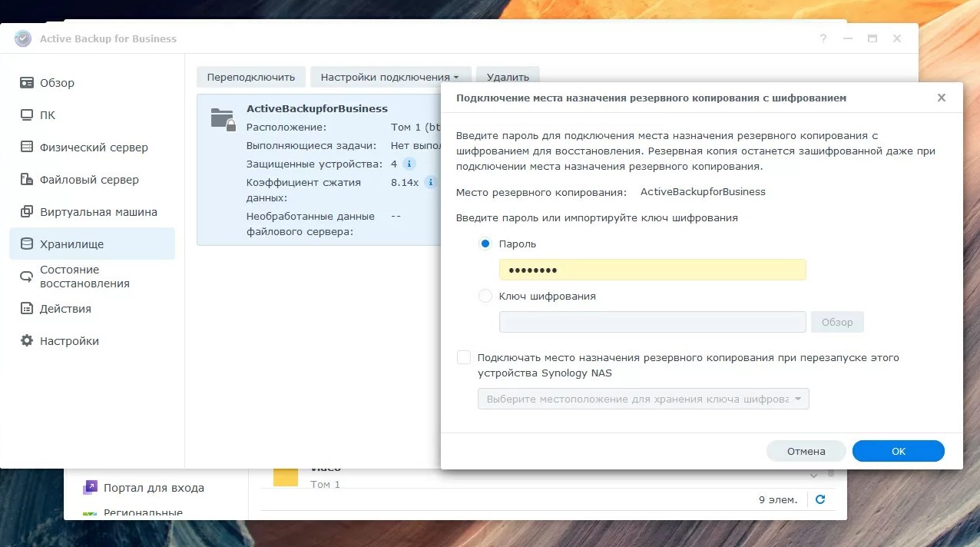Go to the Действия section
The width and height of the screenshot is (980, 547).
click(65, 309)
